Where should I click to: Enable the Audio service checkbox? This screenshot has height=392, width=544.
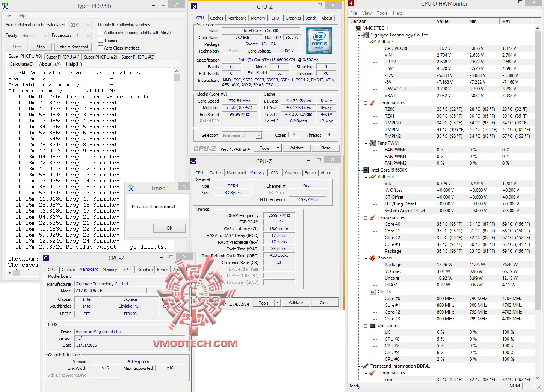pyautogui.click(x=100, y=33)
